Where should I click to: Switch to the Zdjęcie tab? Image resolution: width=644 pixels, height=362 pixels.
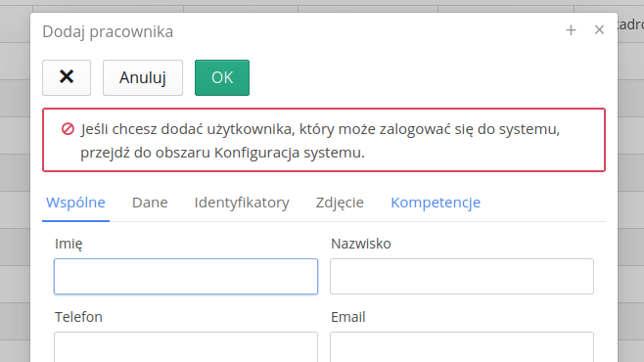[x=340, y=203]
